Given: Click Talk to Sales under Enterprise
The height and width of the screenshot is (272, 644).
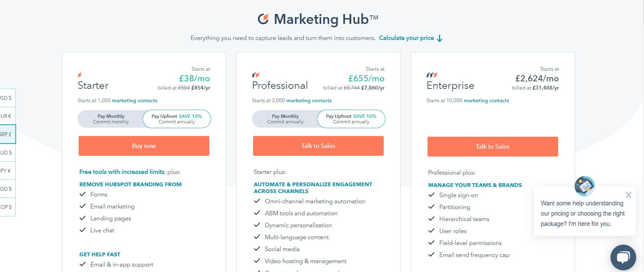Looking at the screenshot, I should (x=493, y=147).
